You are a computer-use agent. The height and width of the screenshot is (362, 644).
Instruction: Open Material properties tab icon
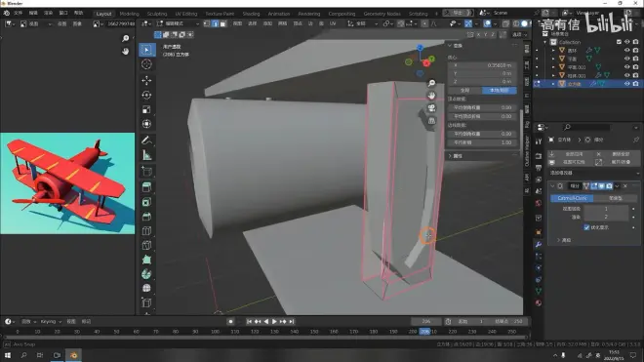[x=539, y=302]
